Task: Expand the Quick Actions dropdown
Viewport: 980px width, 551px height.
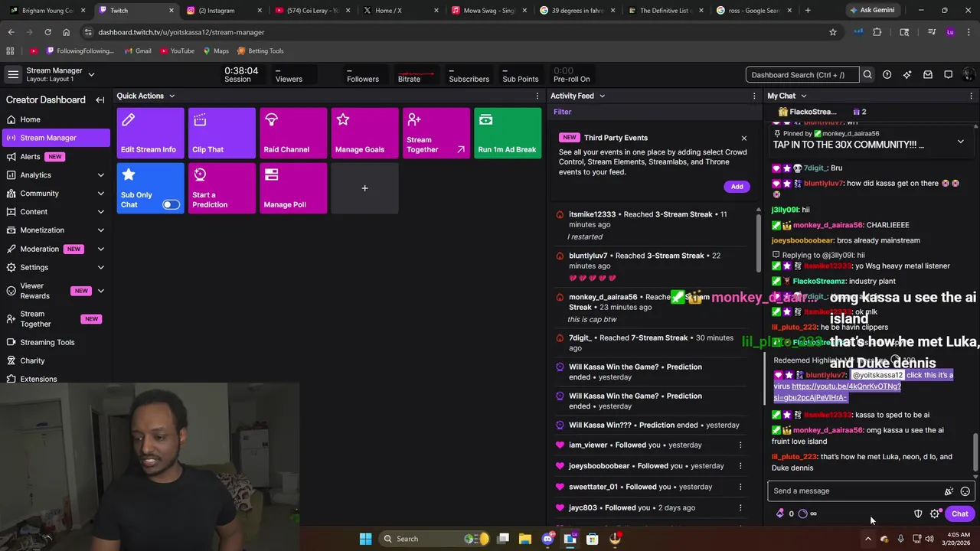Action: pos(171,96)
